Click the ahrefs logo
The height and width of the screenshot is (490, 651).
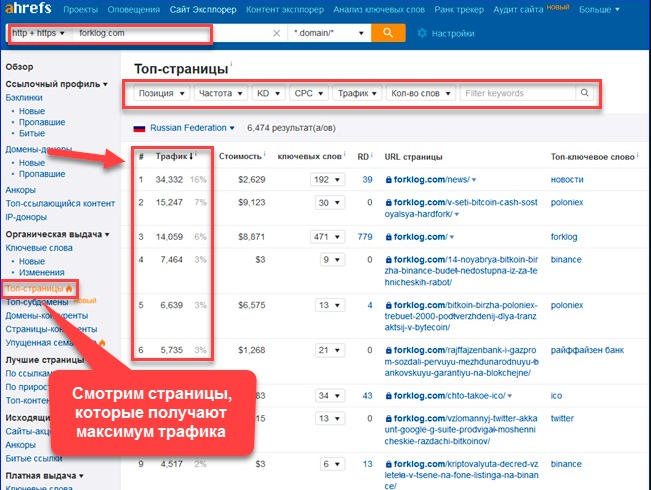[x=28, y=7]
